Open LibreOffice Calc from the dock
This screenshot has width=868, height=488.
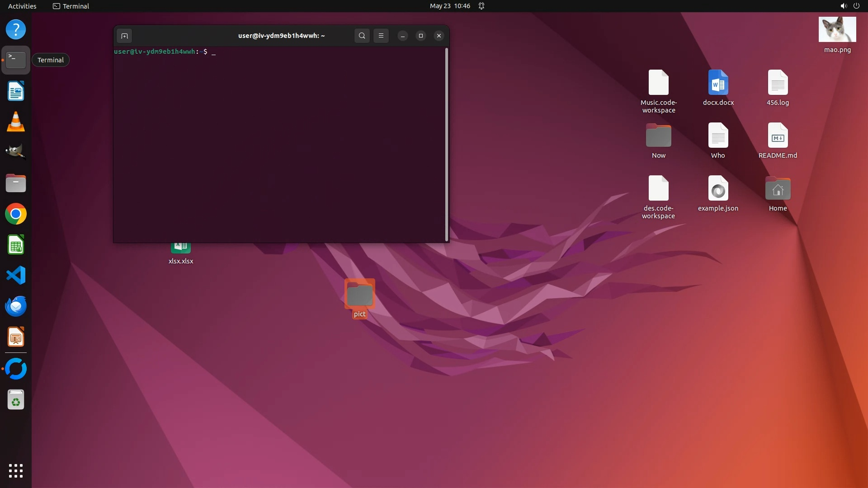click(x=16, y=245)
